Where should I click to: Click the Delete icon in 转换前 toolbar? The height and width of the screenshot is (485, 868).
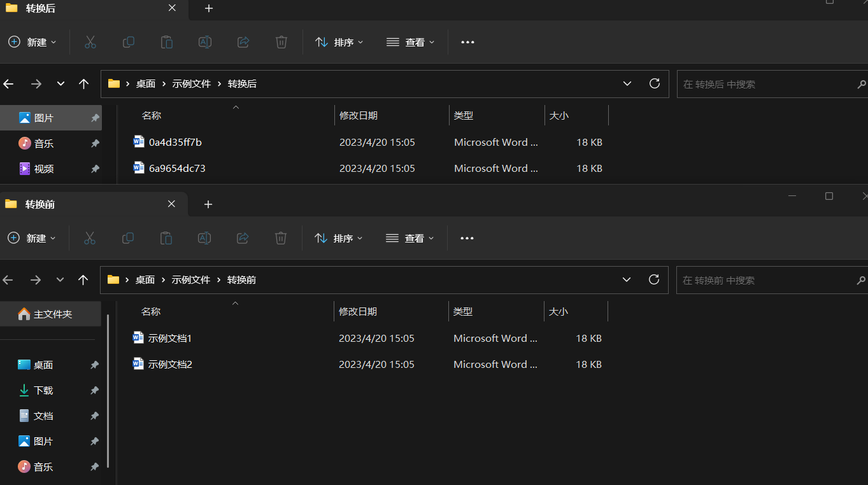pos(280,237)
